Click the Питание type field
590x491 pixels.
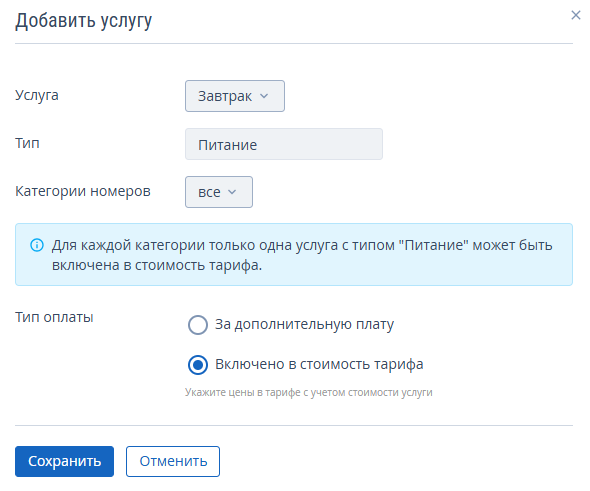284,144
